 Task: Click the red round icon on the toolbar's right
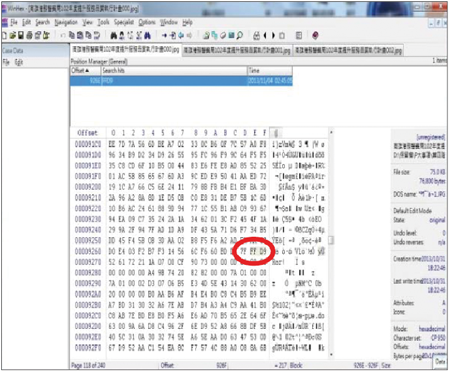click(315, 35)
